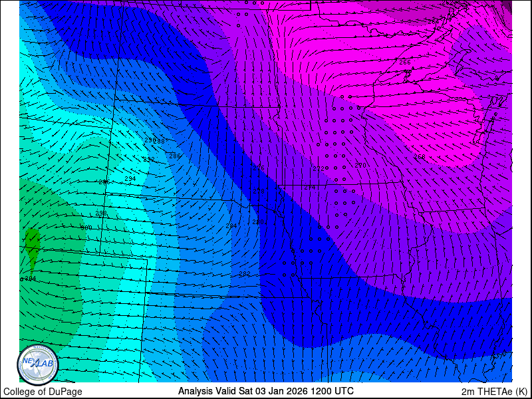Click the 294 contour label
Image resolution: width=532 pixels, height=399 pixels.
(x=130, y=178)
